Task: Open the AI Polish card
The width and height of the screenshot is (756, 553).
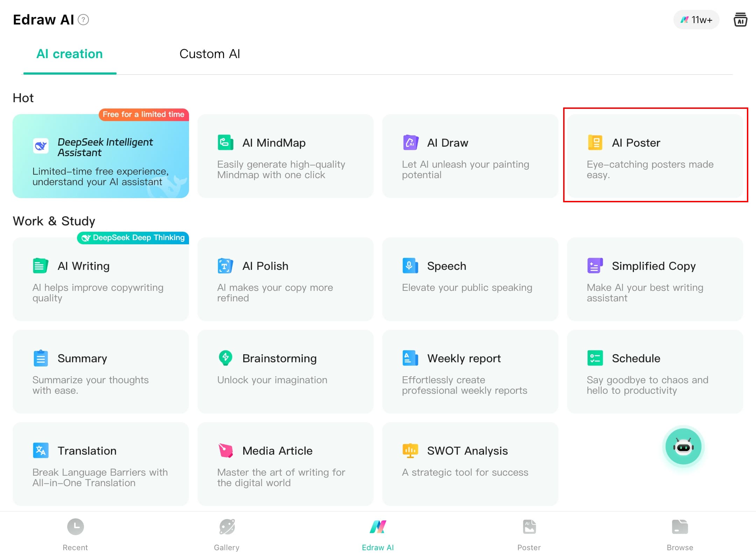Action: point(285,279)
